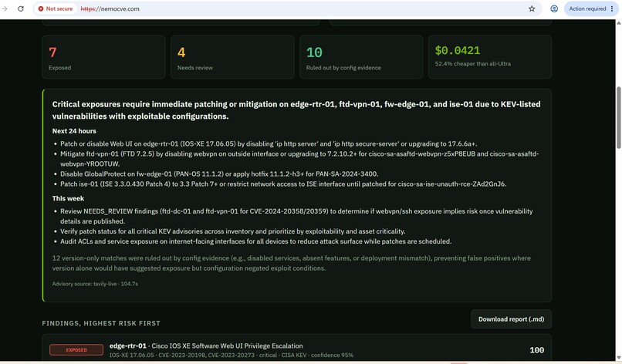622x364 pixels.
Task: Click bullet 'Audit ACLs and service exposure'
Action: (x=256, y=241)
